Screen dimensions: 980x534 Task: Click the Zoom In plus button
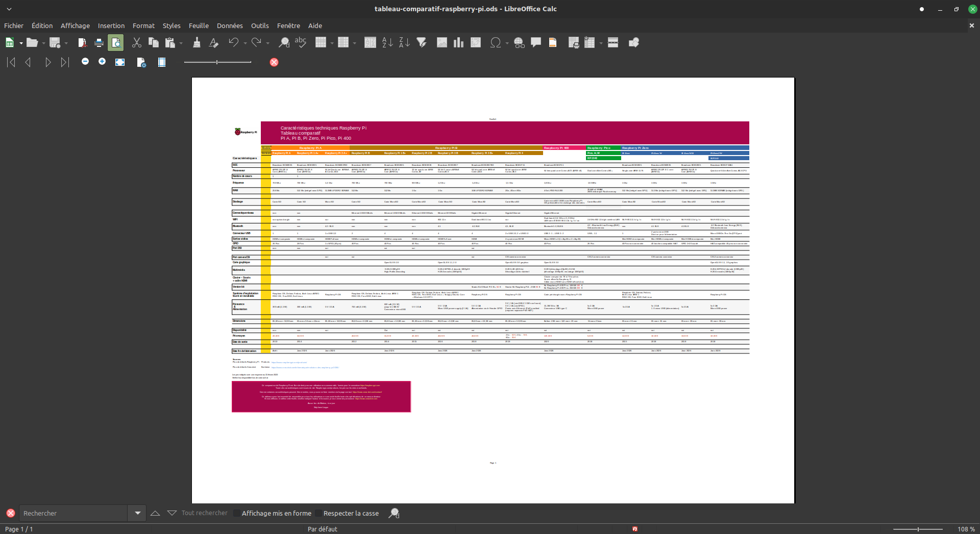point(102,62)
